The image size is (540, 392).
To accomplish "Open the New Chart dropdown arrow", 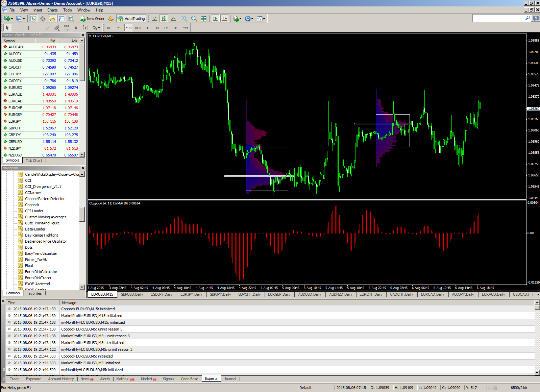I will [x=12, y=19].
